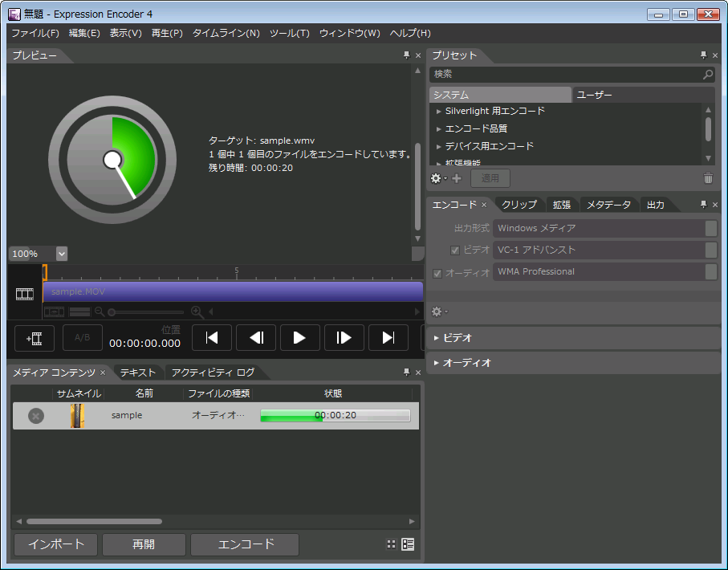
Task: Pin the Media Content panel
Action: (x=407, y=372)
